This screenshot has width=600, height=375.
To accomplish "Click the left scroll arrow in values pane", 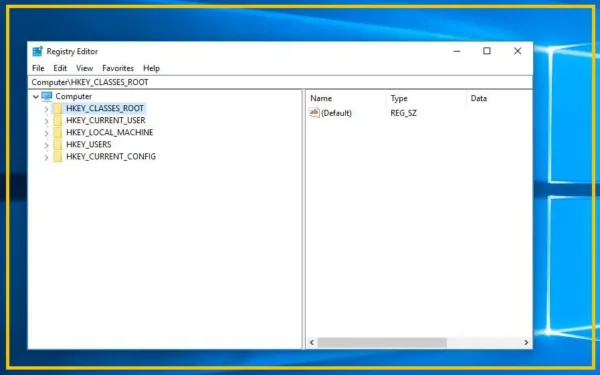I will click(312, 342).
